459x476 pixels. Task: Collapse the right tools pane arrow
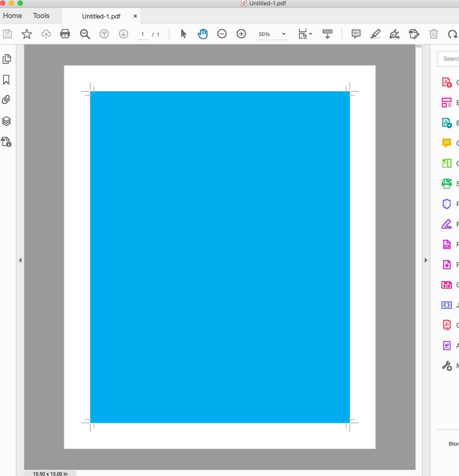click(x=426, y=260)
